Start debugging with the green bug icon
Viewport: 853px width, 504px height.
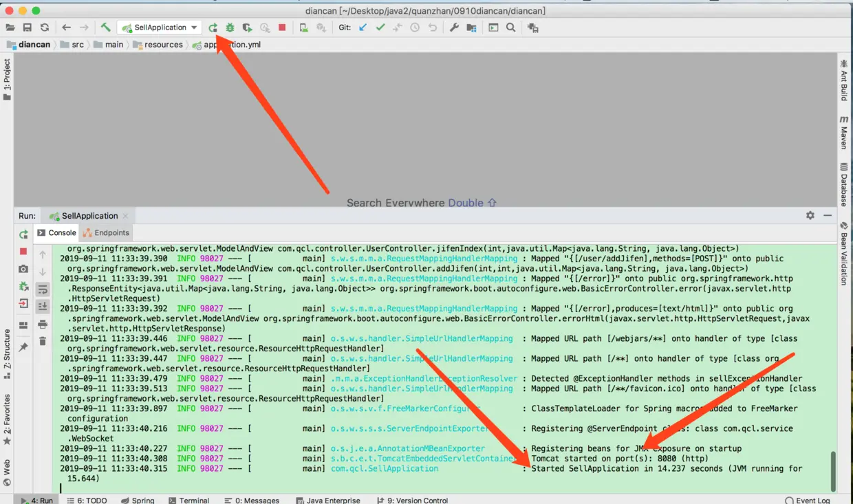click(230, 28)
